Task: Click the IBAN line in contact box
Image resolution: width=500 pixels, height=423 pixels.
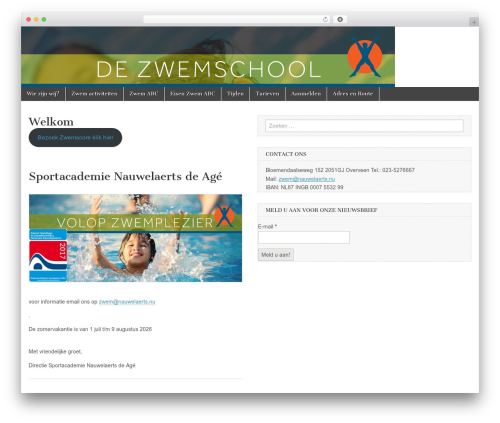Action: pyautogui.click(x=304, y=187)
